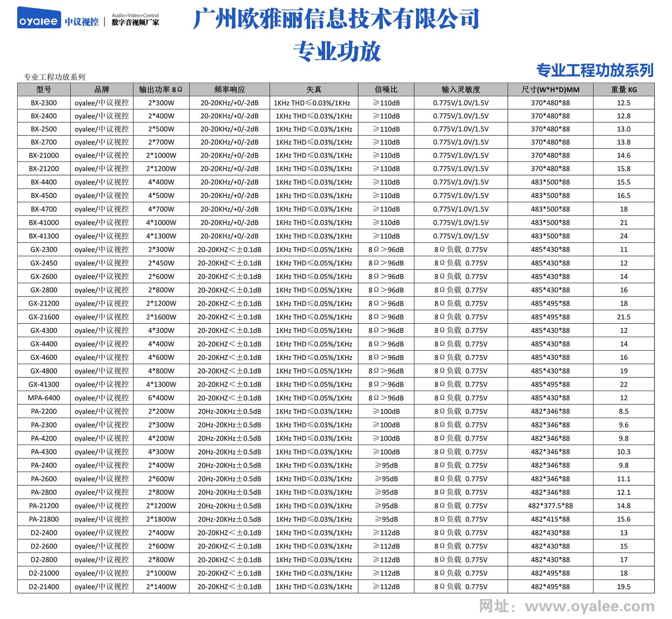Select the PA-2800 model cell

[x=44, y=492]
